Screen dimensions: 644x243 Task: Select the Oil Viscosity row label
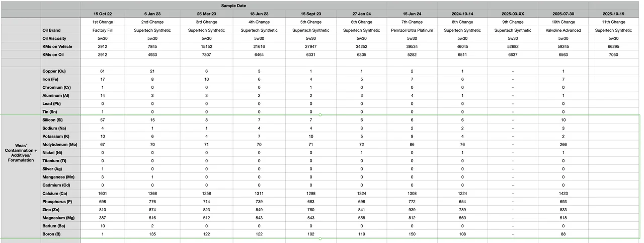coord(54,38)
